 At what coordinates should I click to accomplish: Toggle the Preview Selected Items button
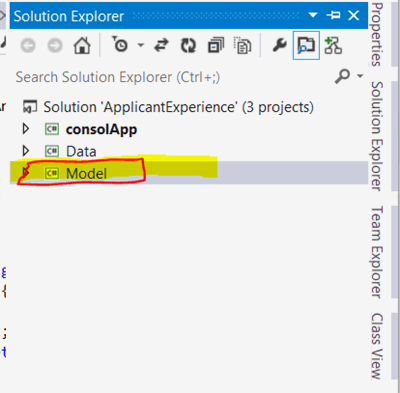tap(306, 45)
